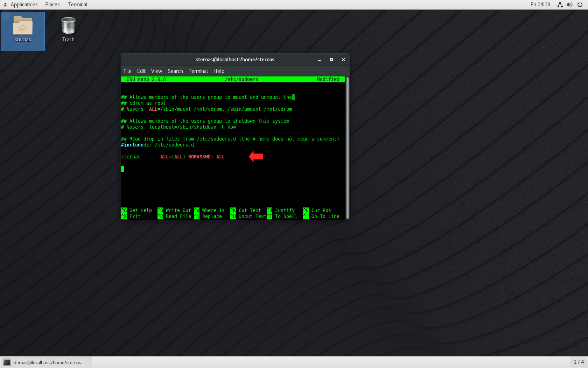Click the clock showing Fri 04:19
The width and height of the screenshot is (588, 368).
pos(540,5)
